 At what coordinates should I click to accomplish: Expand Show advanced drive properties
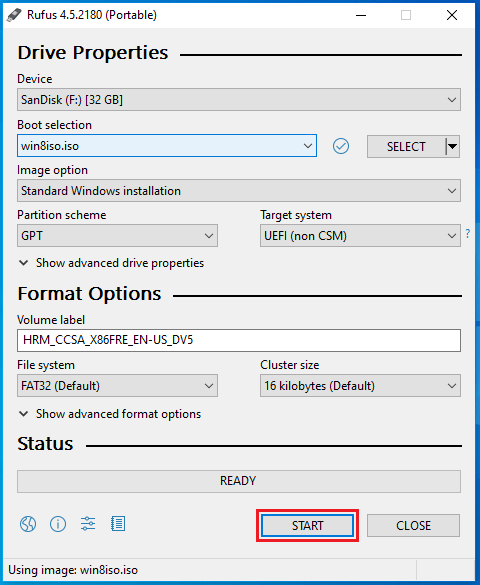click(111, 263)
